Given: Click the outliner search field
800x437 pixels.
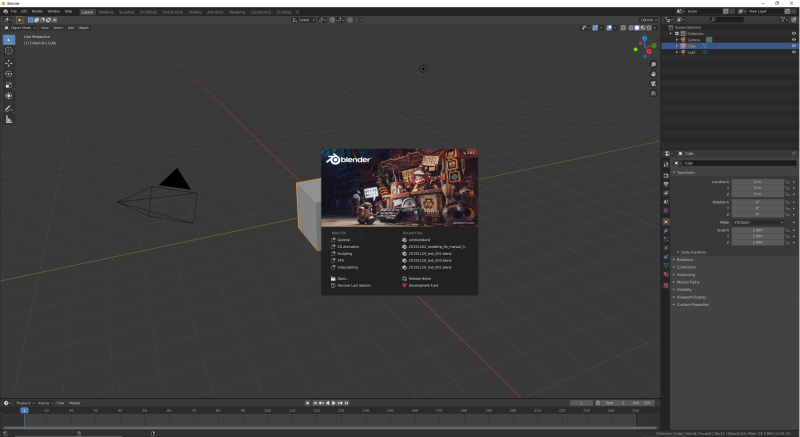Looking at the screenshot, I should tap(727, 19).
